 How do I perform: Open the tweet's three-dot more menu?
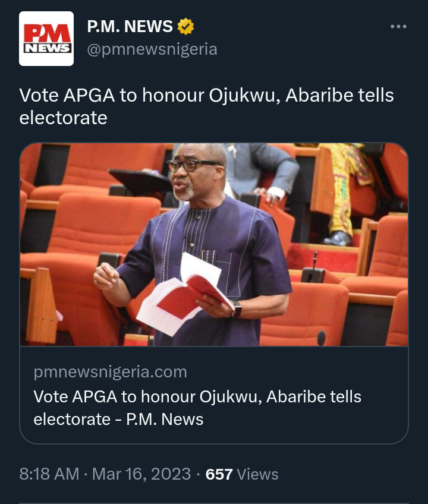click(x=398, y=27)
